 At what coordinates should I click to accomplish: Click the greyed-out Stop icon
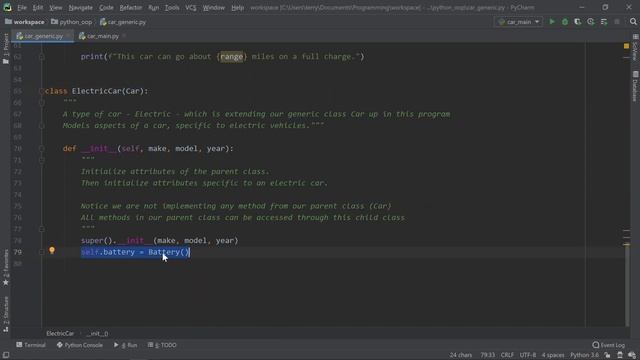617,22
